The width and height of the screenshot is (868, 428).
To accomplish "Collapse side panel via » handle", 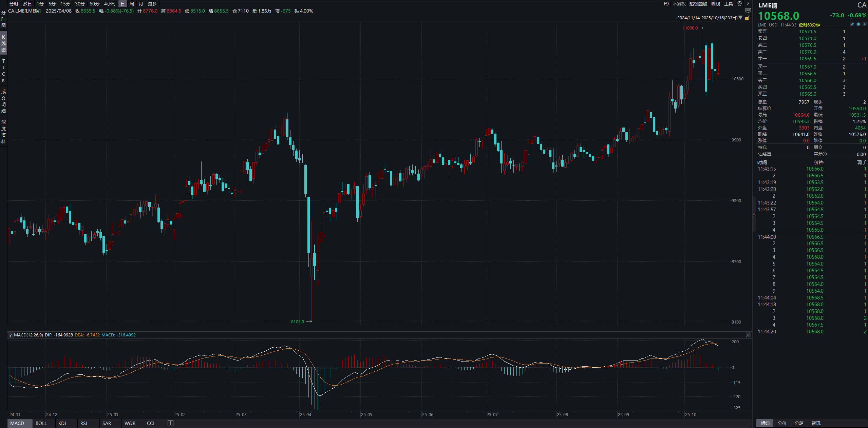I will [754, 214].
